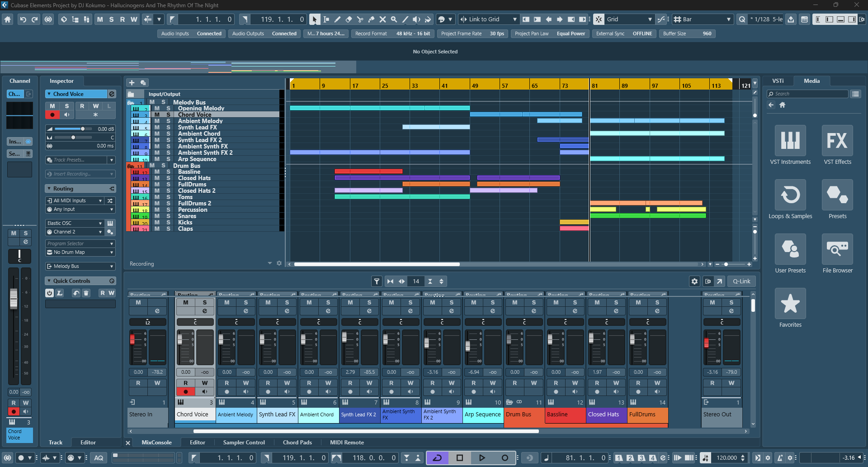Select the Split scissors tool
Image resolution: width=868 pixels, height=467 pixels.
(x=360, y=19)
